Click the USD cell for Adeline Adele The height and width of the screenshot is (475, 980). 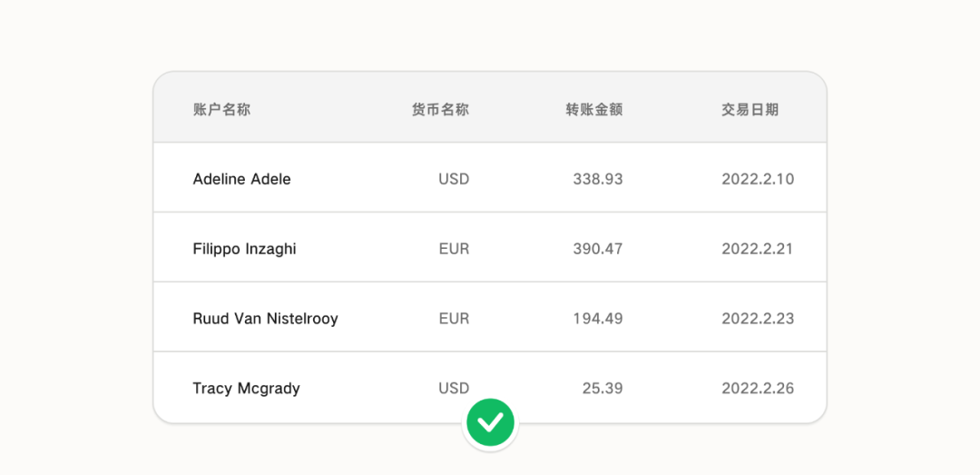(454, 180)
